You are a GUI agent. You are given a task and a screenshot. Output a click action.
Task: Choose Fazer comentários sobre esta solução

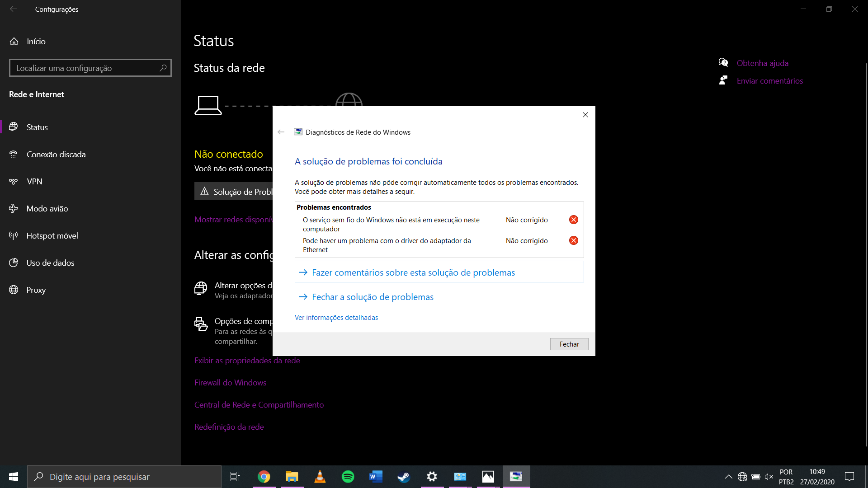(x=413, y=272)
